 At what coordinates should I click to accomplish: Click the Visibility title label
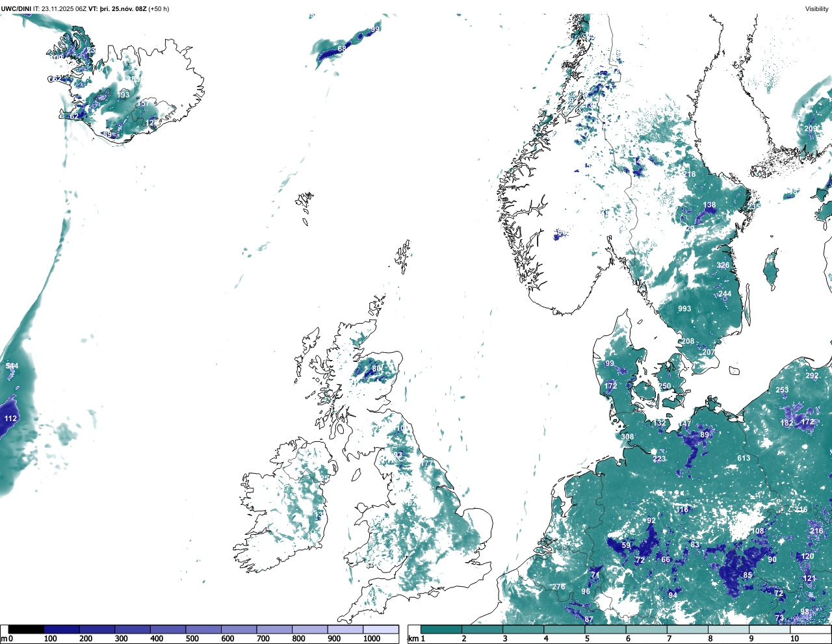[x=817, y=9]
